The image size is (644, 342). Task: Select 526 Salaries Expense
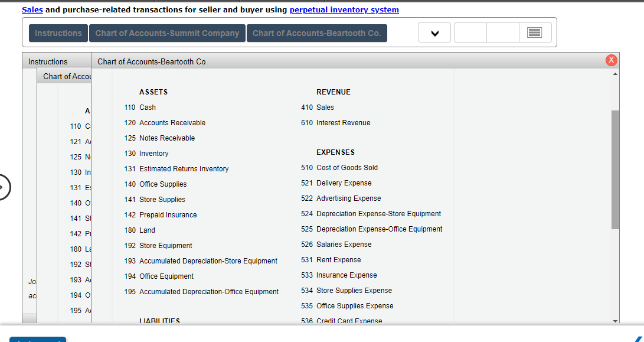336,244
